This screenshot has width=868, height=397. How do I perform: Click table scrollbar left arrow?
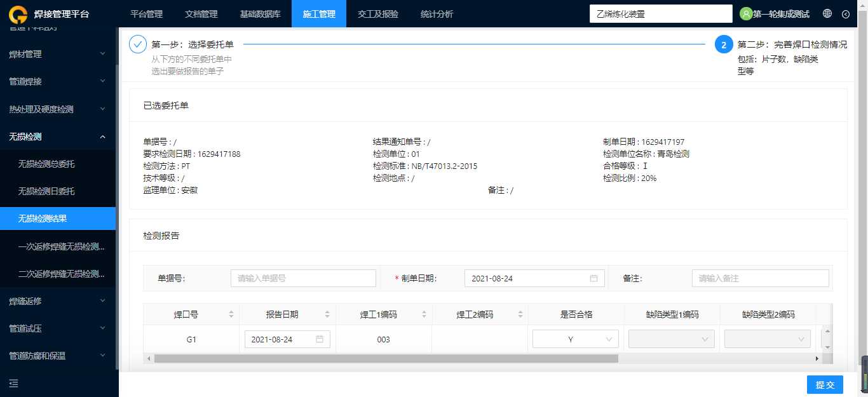coord(149,359)
